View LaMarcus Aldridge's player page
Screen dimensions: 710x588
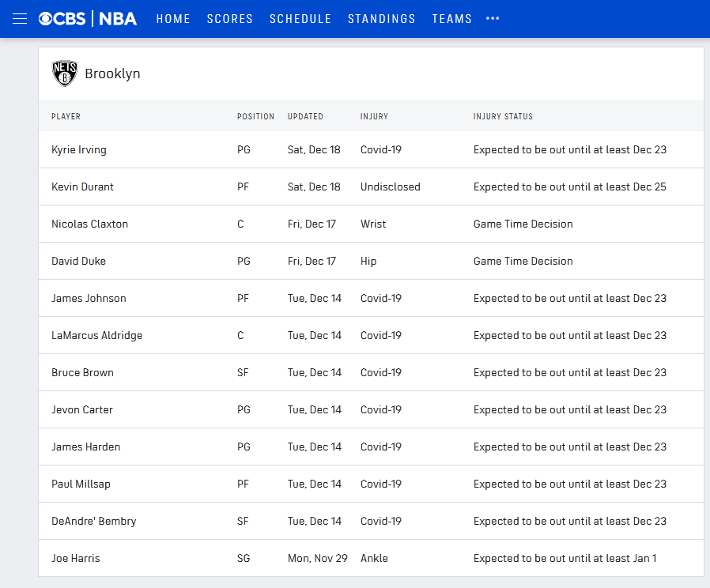96,336
